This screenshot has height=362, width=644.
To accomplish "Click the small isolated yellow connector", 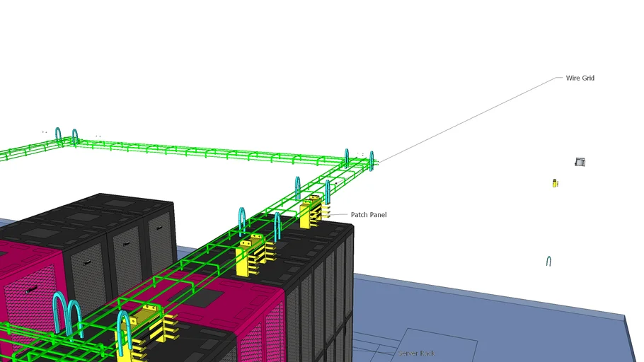I will [556, 183].
